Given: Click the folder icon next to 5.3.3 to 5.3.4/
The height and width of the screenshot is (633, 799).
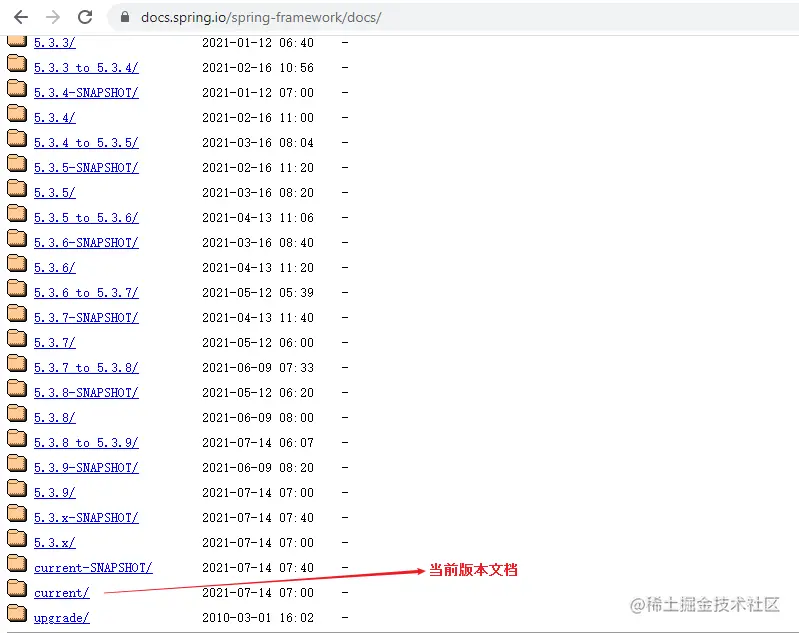Looking at the screenshot, I should pyautogui.click(x=17, y=63).
